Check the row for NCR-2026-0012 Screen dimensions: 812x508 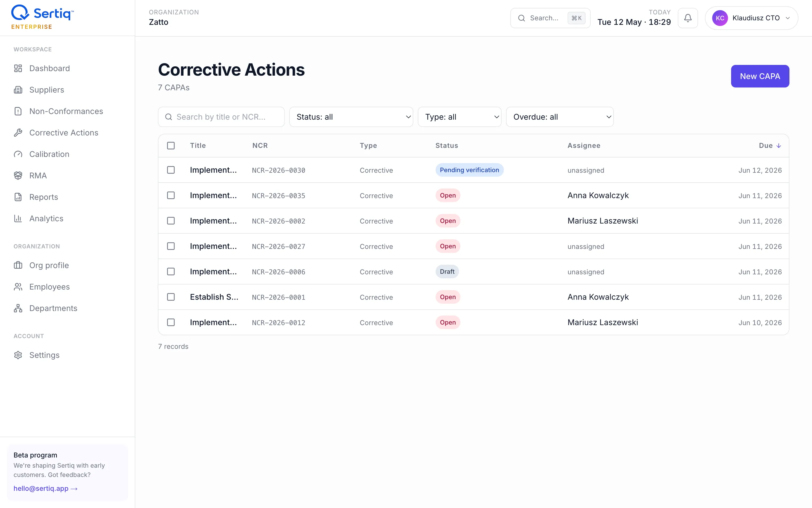pos(171,323)
